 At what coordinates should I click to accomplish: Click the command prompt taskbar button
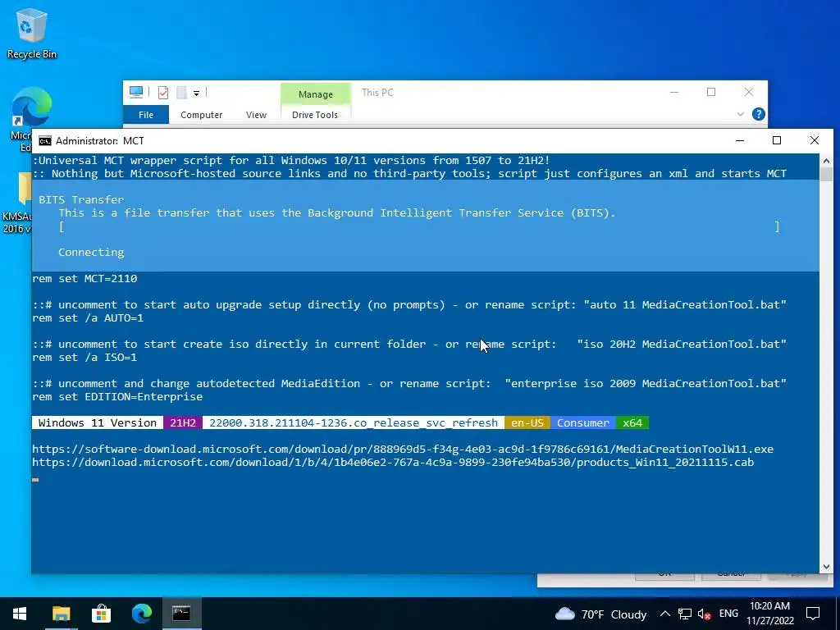181,614
